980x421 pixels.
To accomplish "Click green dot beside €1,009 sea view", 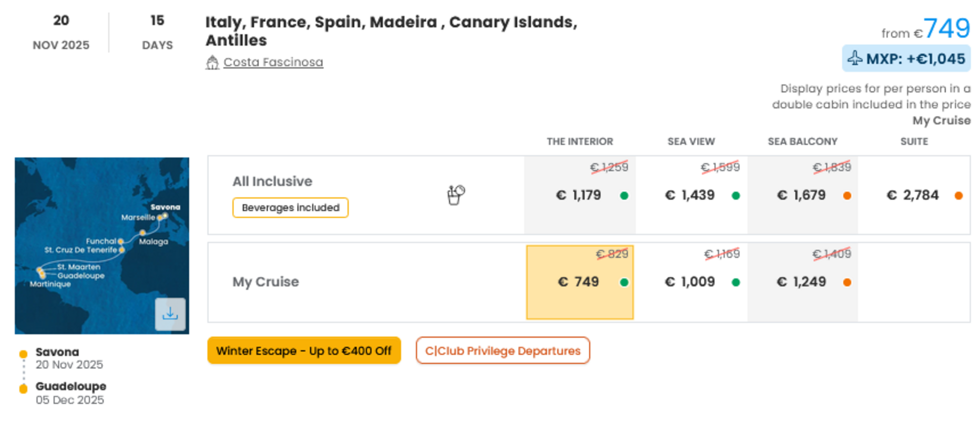I will [736, 283].
